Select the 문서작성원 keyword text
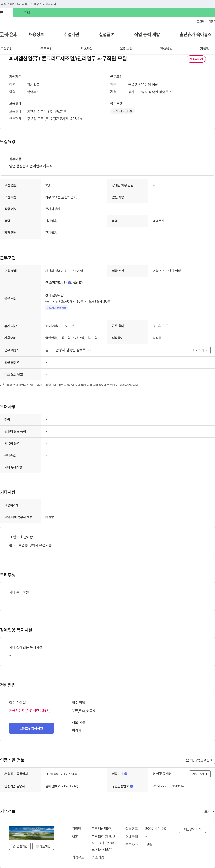This screenshot has height=868, width=215. coord(53,209)
